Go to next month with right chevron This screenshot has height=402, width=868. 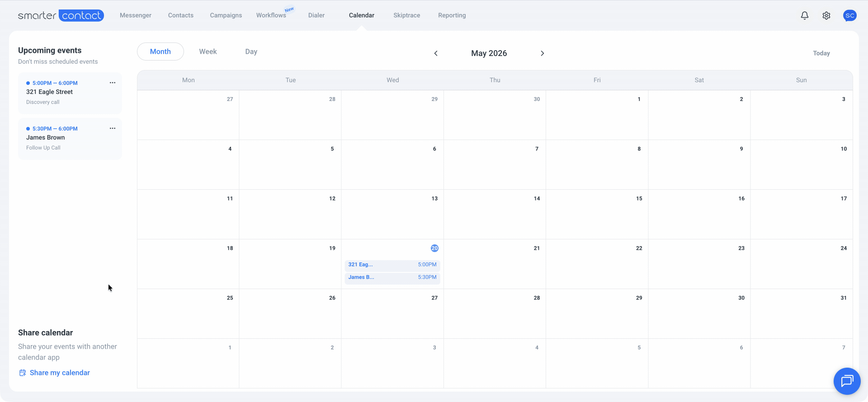click(x=542, y=53)
